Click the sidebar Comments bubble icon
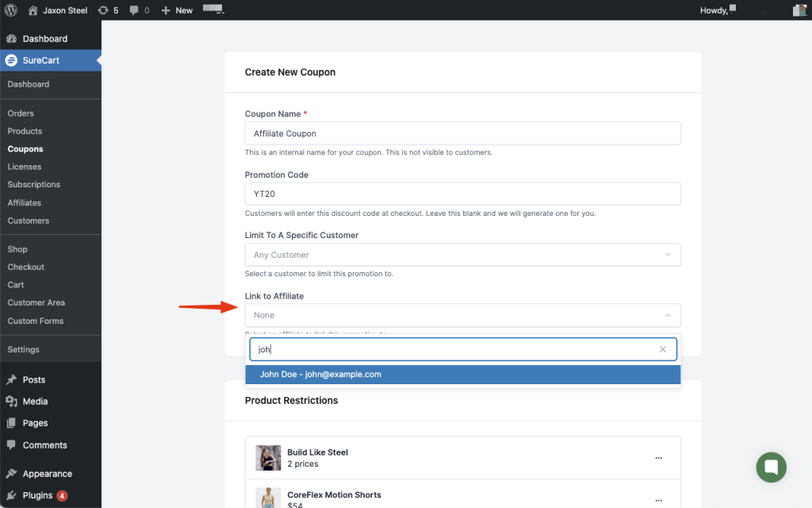 [x=11, y=444]
